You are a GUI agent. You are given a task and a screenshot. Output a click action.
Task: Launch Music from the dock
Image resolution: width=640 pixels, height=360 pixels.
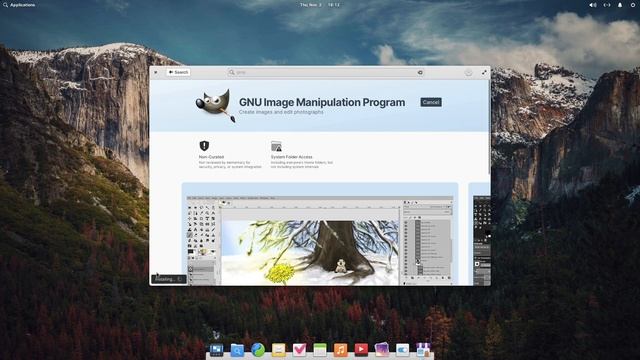coord(340,349)
